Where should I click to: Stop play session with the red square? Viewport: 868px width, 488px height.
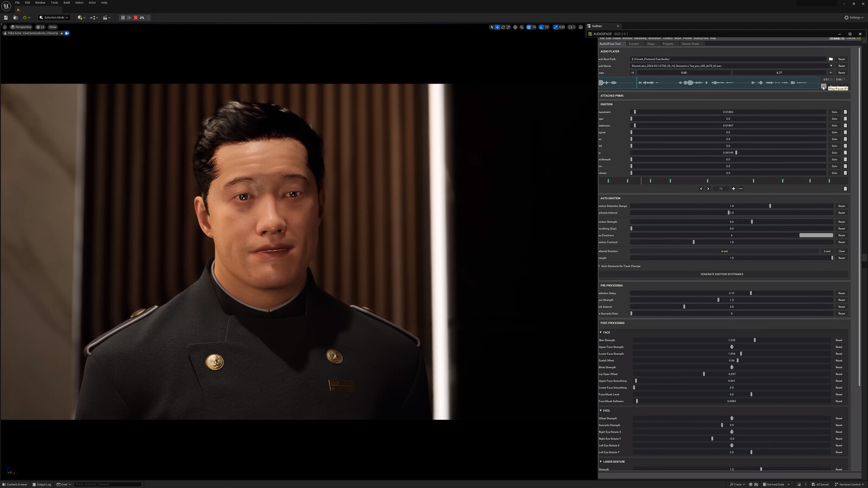coord(136,18)
